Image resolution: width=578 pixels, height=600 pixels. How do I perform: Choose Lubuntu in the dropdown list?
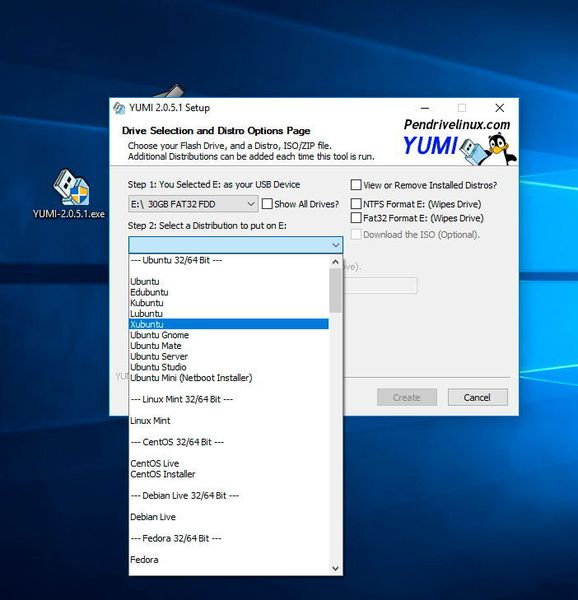click(x=229, y=314)
